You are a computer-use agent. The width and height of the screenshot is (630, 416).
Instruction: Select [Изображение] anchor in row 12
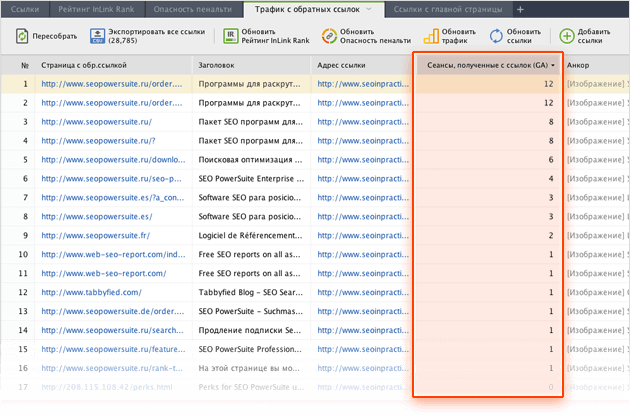[595, 292]
